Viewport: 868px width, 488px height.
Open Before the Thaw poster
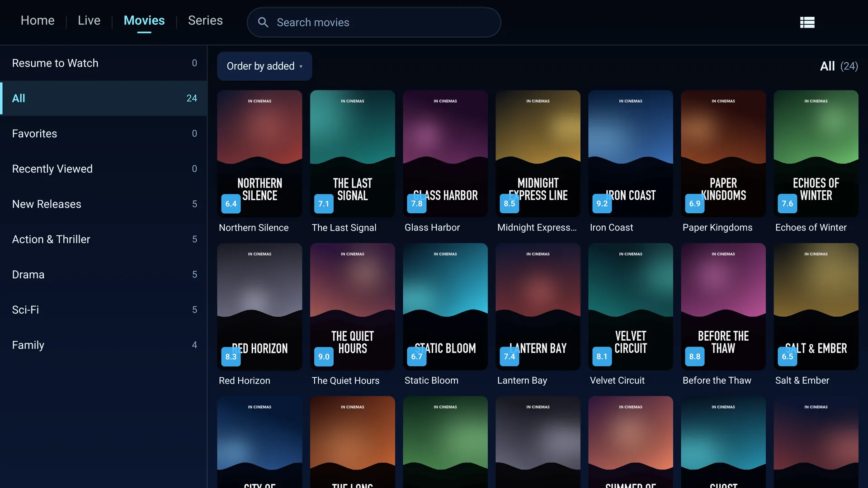click(723, 307)
